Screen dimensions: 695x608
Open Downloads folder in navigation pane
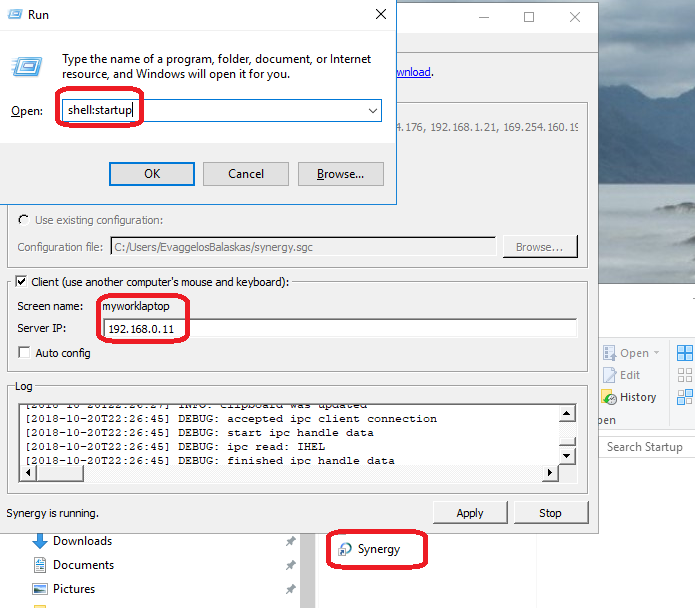pos(82,541)
